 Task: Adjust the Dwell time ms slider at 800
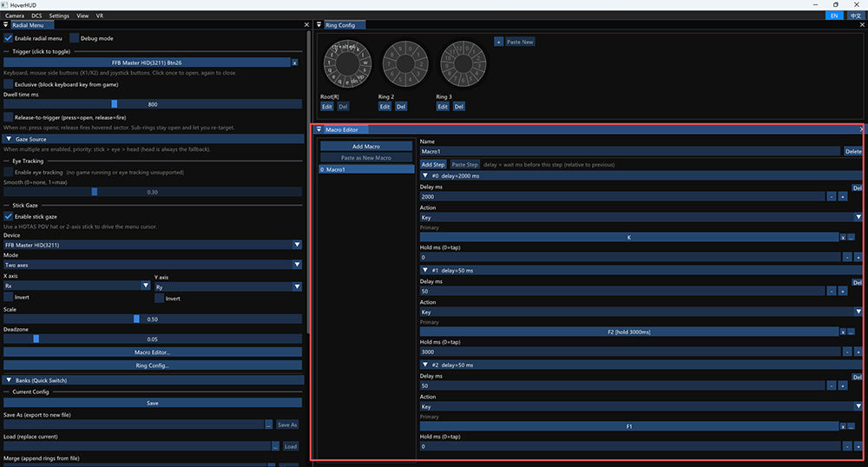point(153,104)
